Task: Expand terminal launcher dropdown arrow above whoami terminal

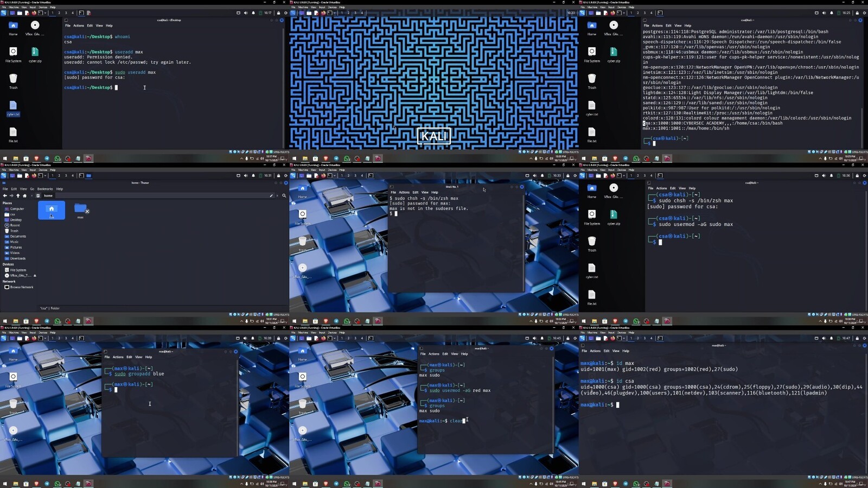Action: tap(46, 13)
